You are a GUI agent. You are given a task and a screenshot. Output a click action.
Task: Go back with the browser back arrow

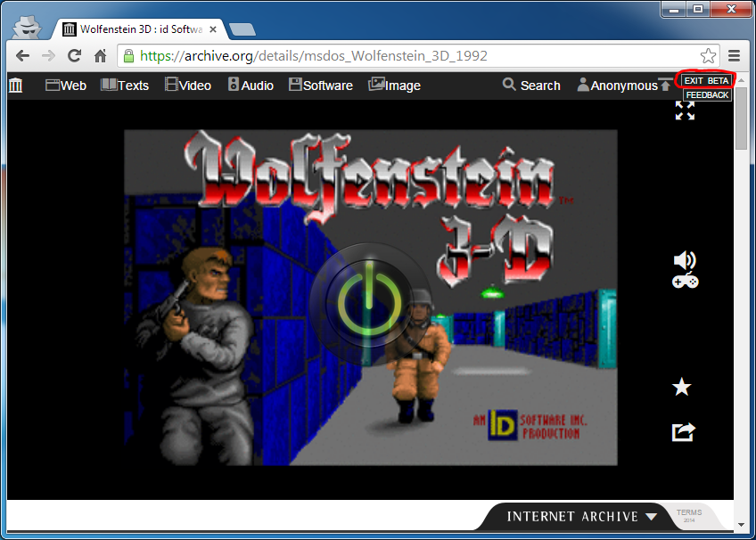pos(22,56)
